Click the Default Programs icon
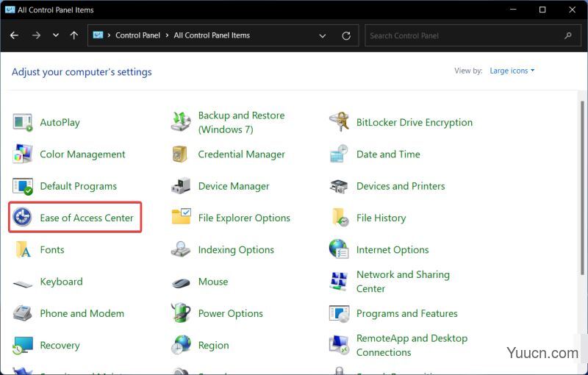This screenshot has width=588, height=375. (x=23, y=186)
